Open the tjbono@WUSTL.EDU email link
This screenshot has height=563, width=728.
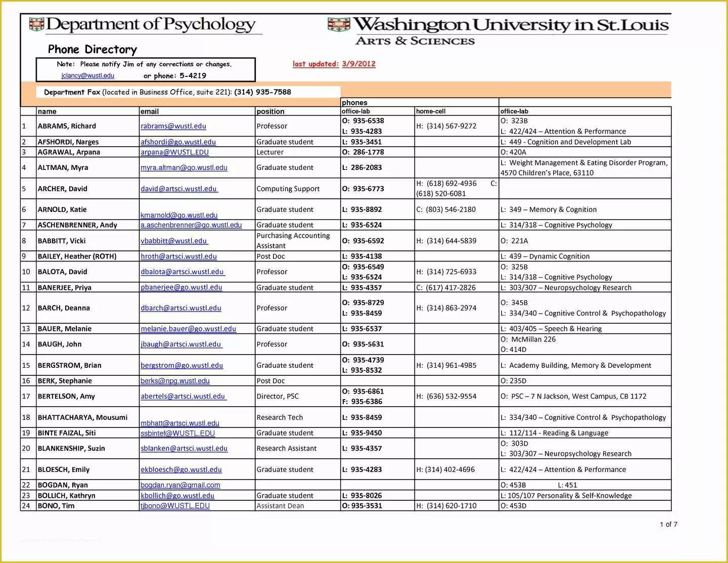(x=175, y=506)
